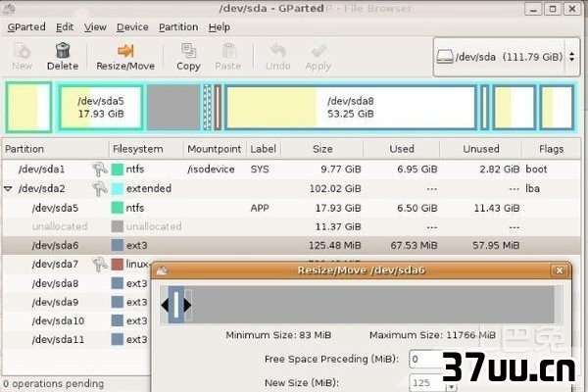Click the Copy toolbar icon
Image resolution: width=588 pixels, height=392 pixels.
click(188, 51)
